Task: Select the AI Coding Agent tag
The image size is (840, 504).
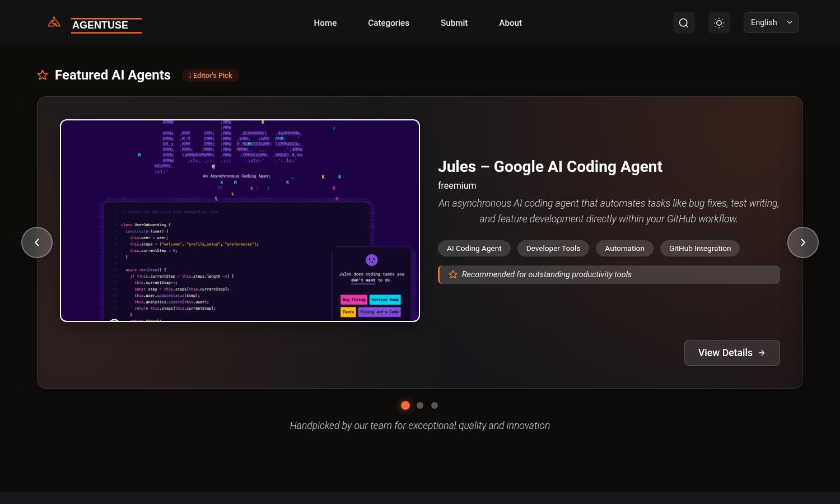Action: click(474, 249)
